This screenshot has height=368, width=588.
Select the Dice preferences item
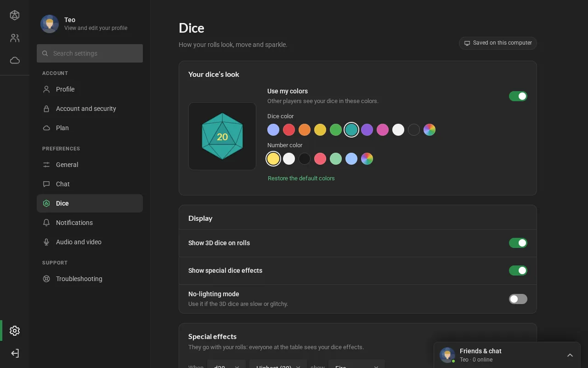point(90,203)
